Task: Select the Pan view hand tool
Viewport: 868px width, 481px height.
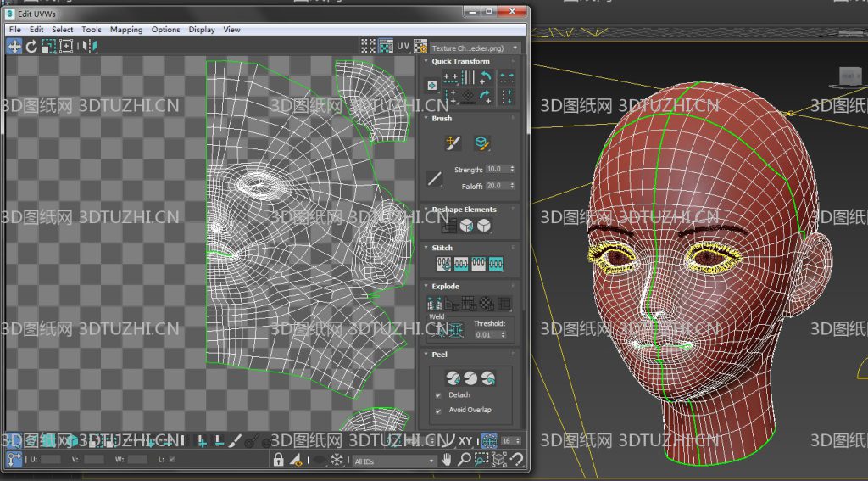Action: click(447, 460)
